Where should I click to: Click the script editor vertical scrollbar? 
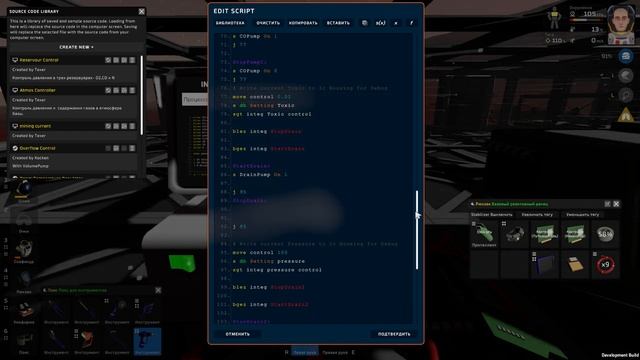pyautogui.click(x=417, y=230)
